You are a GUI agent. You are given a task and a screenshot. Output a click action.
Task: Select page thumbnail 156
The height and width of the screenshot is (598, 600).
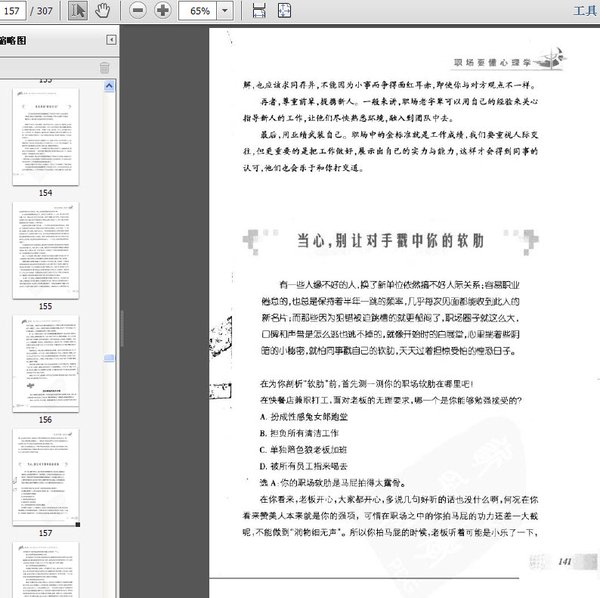click(x=46, y=363)
